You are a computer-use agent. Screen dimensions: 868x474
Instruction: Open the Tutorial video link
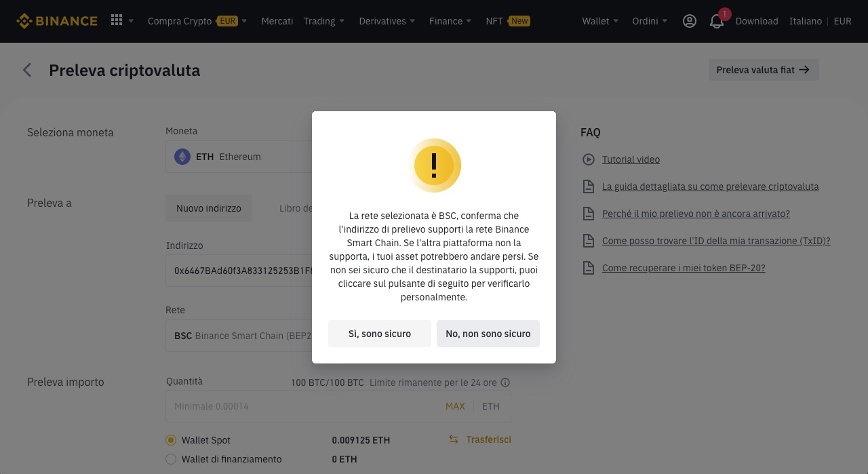pyautogui.click(x=631, y=159)
